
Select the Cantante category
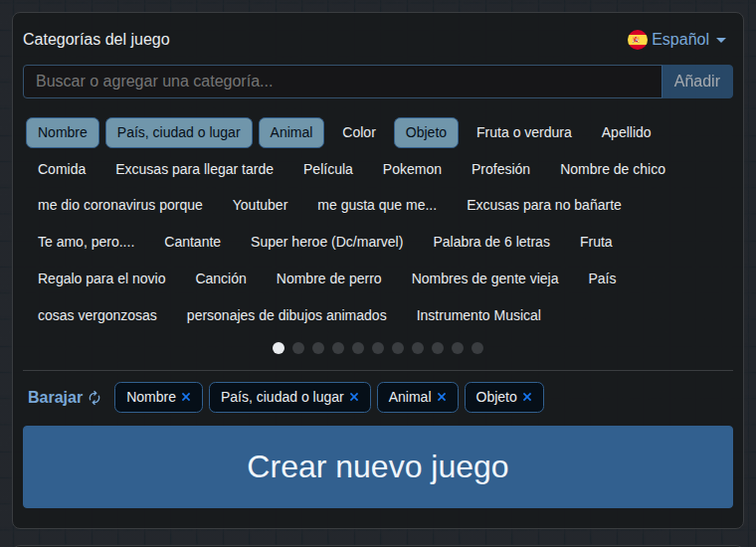click(x=192, y=242)
